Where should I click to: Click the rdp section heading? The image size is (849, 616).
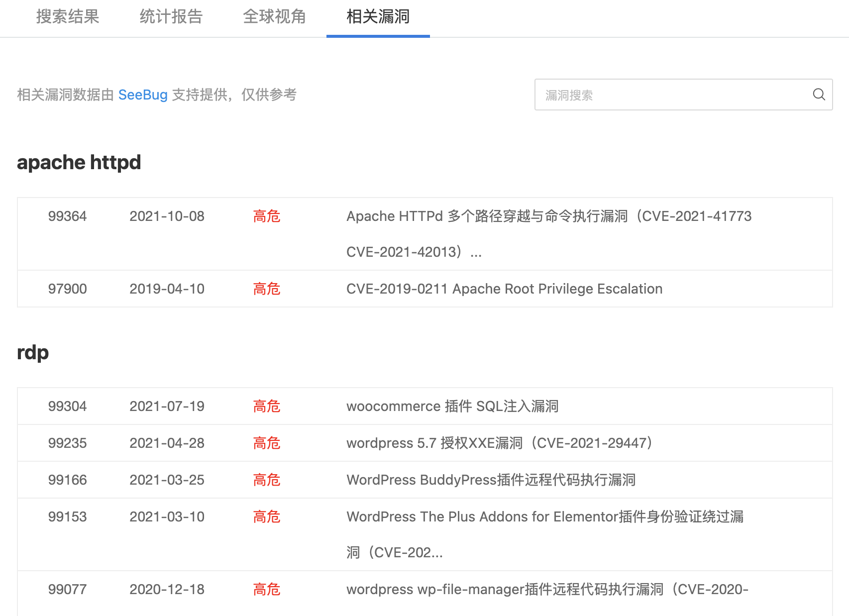coord(33,353)
